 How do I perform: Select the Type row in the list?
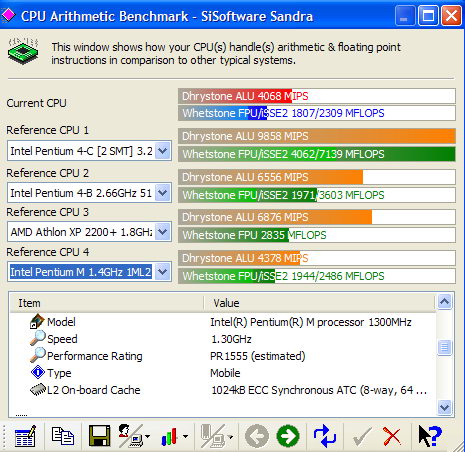(x=223, y=373)
